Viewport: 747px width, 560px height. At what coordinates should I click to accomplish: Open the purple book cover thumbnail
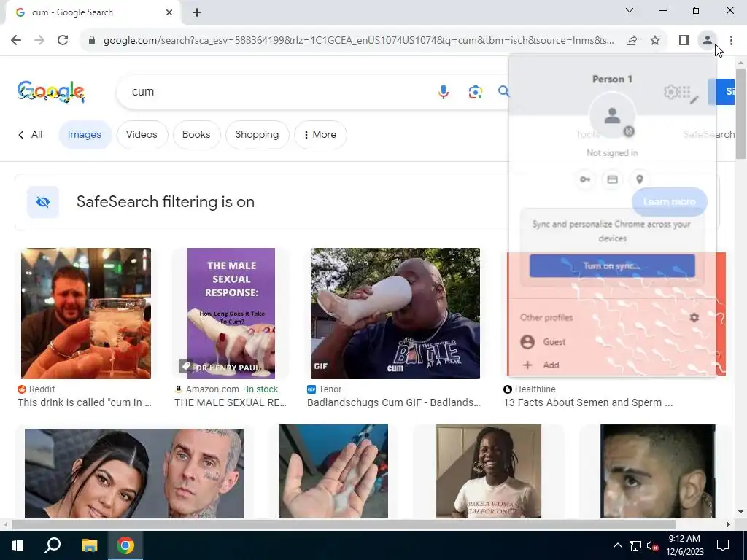231,314
